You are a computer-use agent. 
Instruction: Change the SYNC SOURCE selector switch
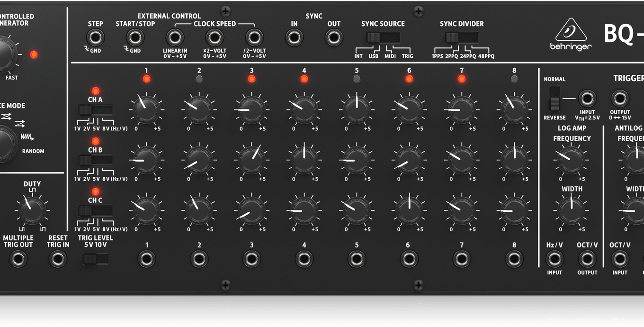[383, 37]
